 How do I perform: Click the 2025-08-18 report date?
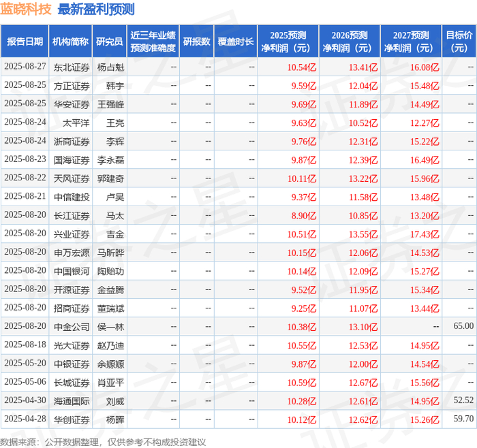click(x=25, y=345)
